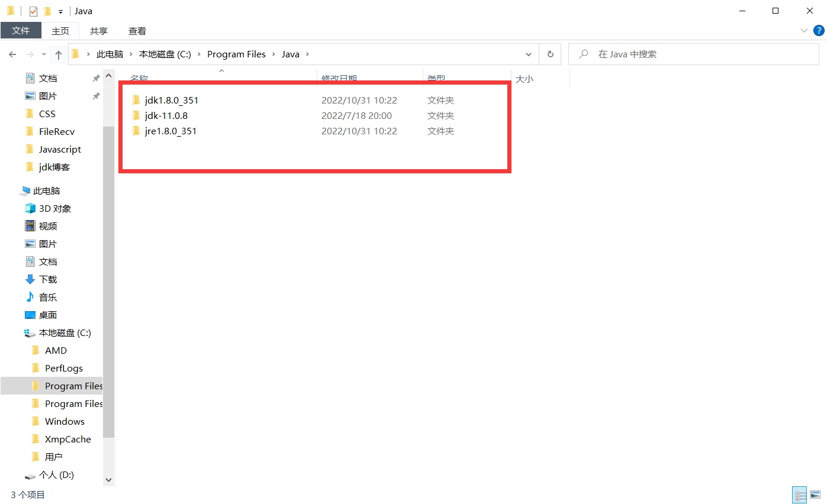Image resolution: width=827 pixels, height=504 pixels.
Task: Select the jre1.8.0_351 folder
Action: tap(170, 131)
